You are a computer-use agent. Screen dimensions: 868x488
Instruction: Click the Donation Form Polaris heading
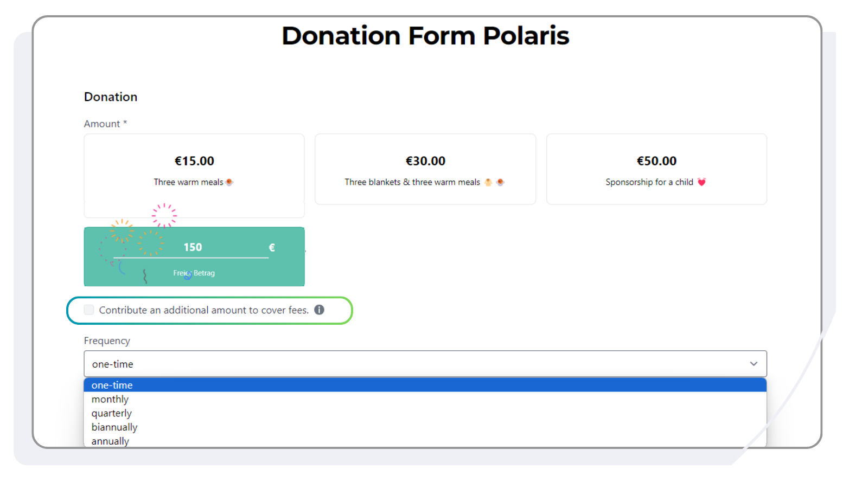pyautogui.click(x=425, y=35)
